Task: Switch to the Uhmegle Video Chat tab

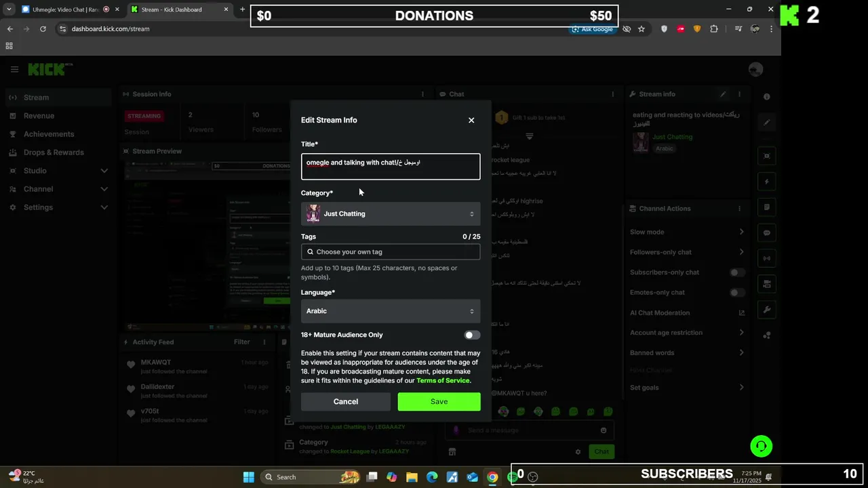Action: coord(70,9)
